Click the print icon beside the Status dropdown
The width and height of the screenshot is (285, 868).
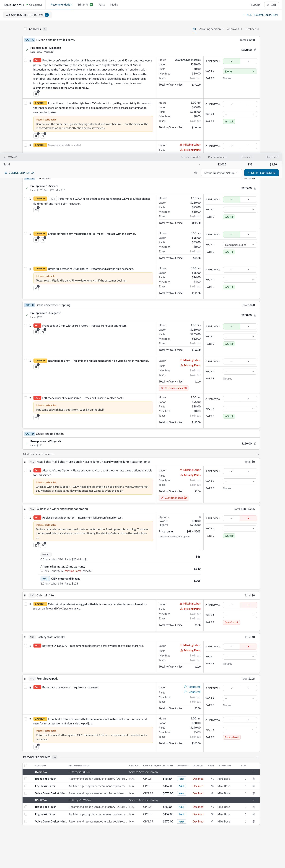click(x=196, y=173)
